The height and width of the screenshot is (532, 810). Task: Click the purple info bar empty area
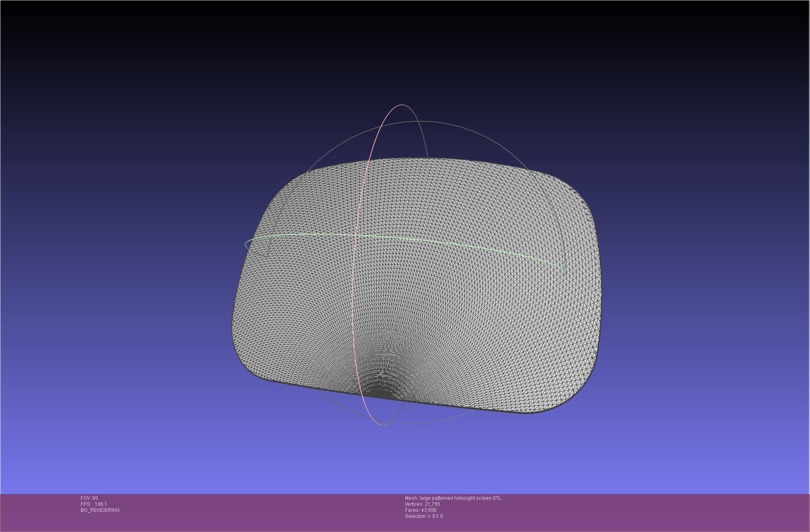pos(645,512)
